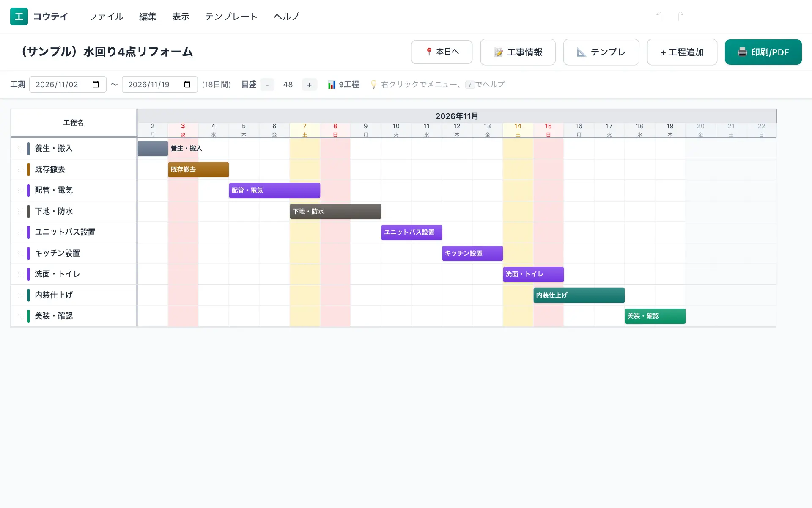Select the 配管・電気 gantt bar
This screenshot has height=508, width=812.
coord(274,190)
